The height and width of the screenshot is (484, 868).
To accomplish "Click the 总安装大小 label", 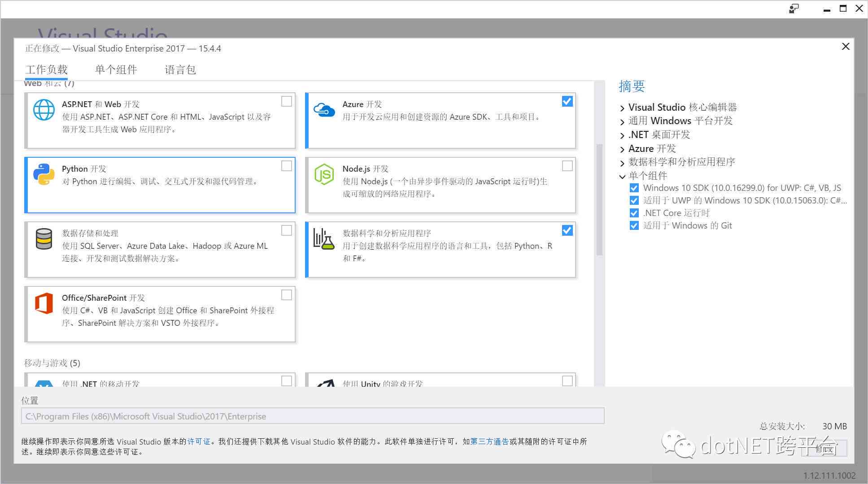I will click(782, 426).
